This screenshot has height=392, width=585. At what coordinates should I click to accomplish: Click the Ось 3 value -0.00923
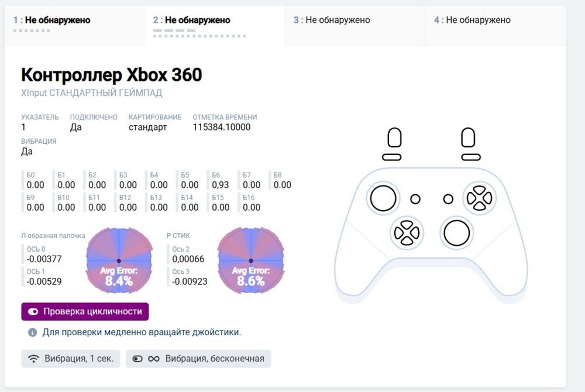[x=190, y=281]
